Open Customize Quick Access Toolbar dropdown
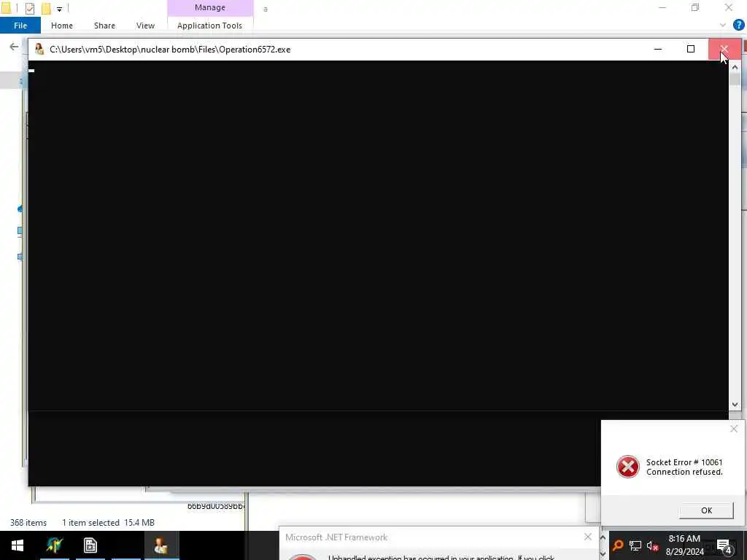Image resolution: width=747 pixels, height=560 pixels. point(60,9)
